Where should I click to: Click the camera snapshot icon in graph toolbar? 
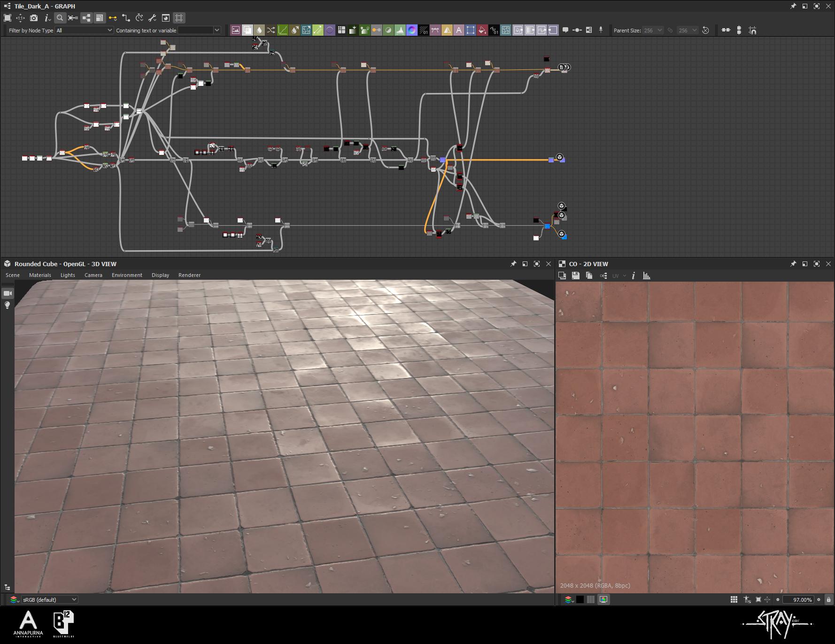[34, 18]
